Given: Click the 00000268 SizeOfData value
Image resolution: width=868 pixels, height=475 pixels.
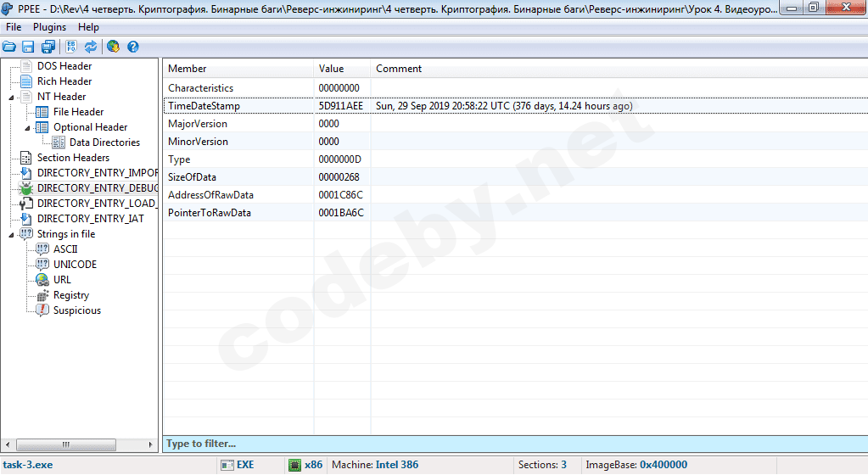Looking at the screenshot, I should (339, 177).
